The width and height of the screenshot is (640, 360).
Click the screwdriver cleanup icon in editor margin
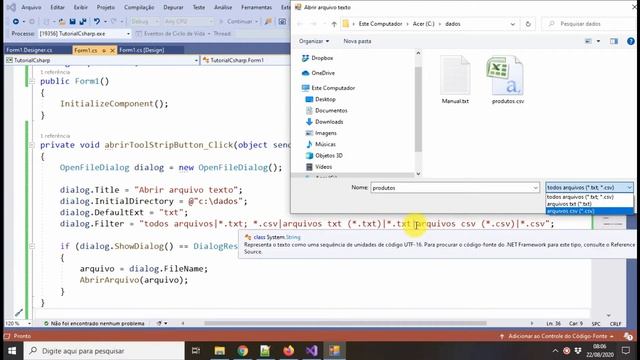point(19,313)
